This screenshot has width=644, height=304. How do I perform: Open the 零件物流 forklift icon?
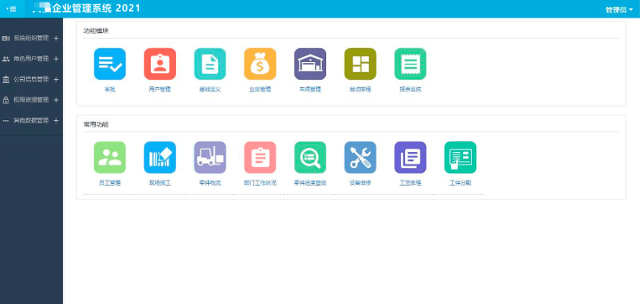pos(210,158)
